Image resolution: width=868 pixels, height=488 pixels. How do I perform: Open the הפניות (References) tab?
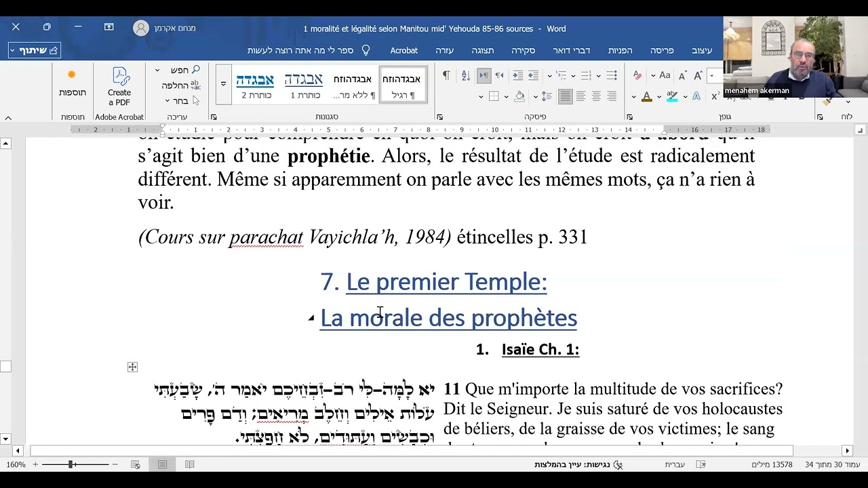(x=620, y=51)
